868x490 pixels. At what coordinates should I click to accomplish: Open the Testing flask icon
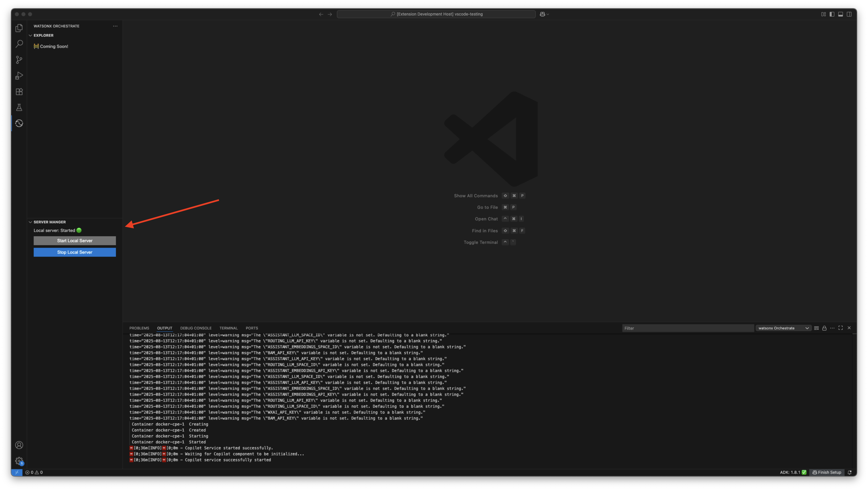tap(19, 108)
